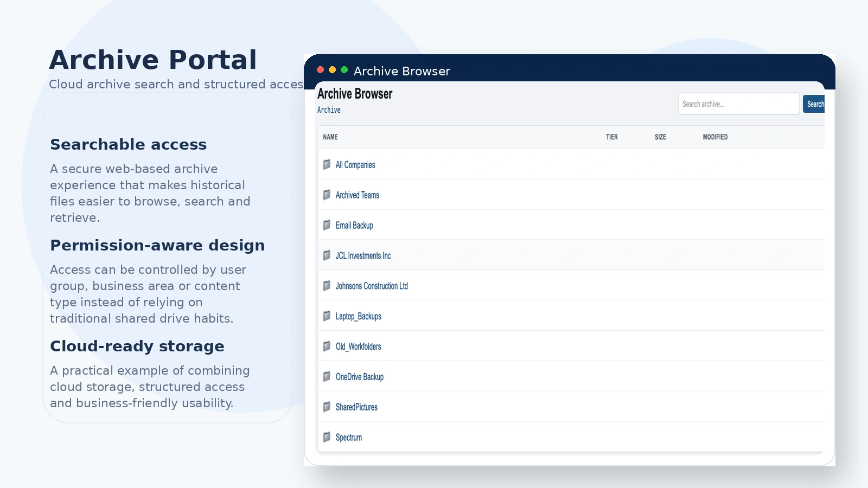Image resolution: width=868 pixels, height=488 pixels.
Task: Click the folder icon beside Archived Teams
Action: [x=327, y=195]
